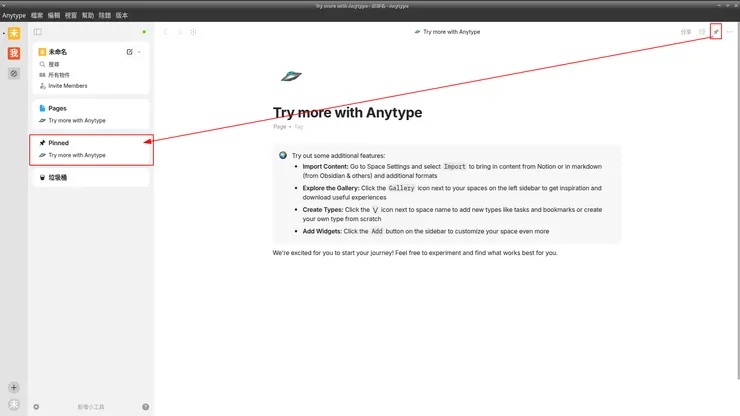This screenshot has width=740, height=416.
Task: Toggle the pin icon in the top right
Action: (716, 32)
